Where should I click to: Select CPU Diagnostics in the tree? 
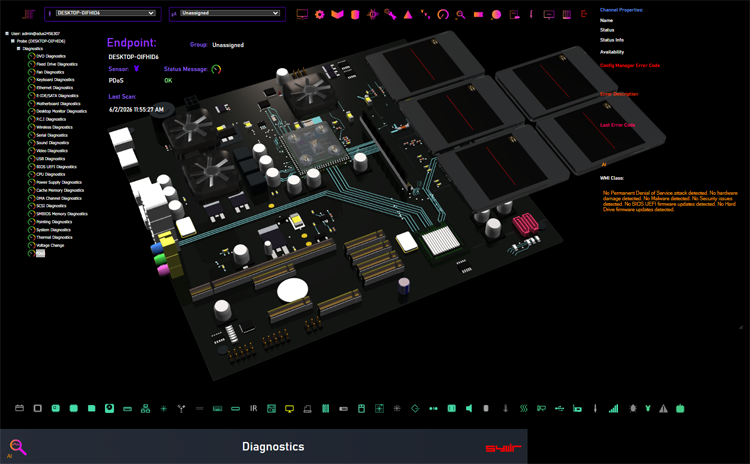[x=51, y=175]
